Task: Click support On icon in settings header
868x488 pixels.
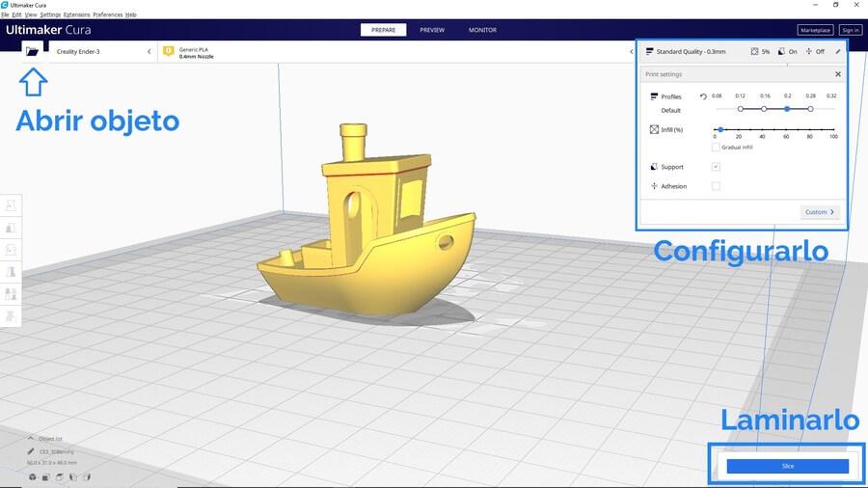Action: (x=781, y=51)
